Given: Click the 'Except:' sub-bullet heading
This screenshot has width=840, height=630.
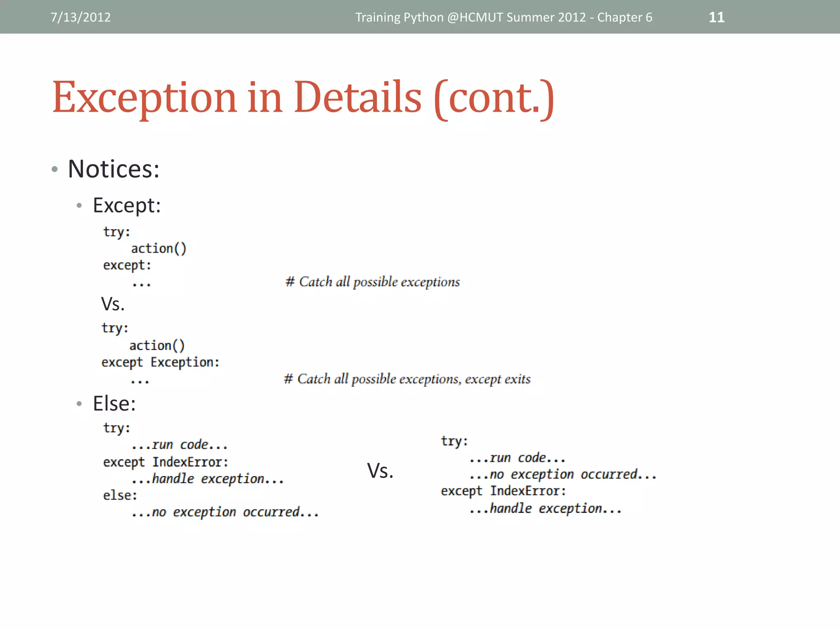Looking at the screenshot, I should click(x=127, y=205).
